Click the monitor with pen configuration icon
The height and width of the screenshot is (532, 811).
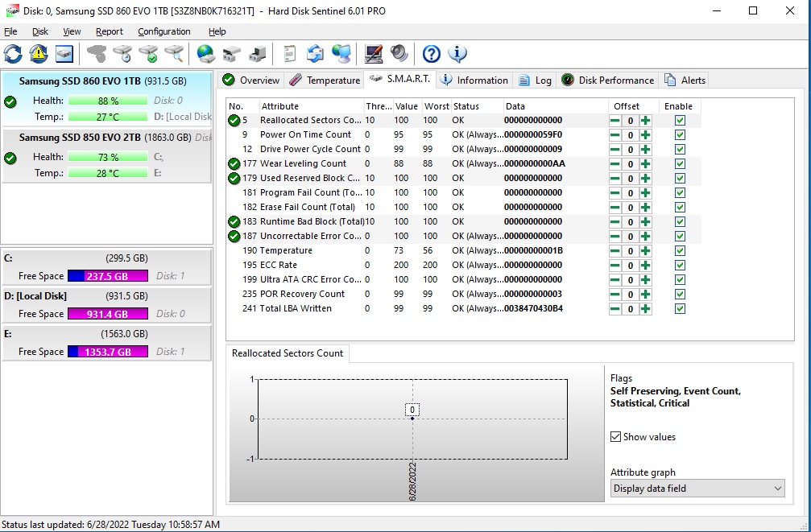pos(374,54)
